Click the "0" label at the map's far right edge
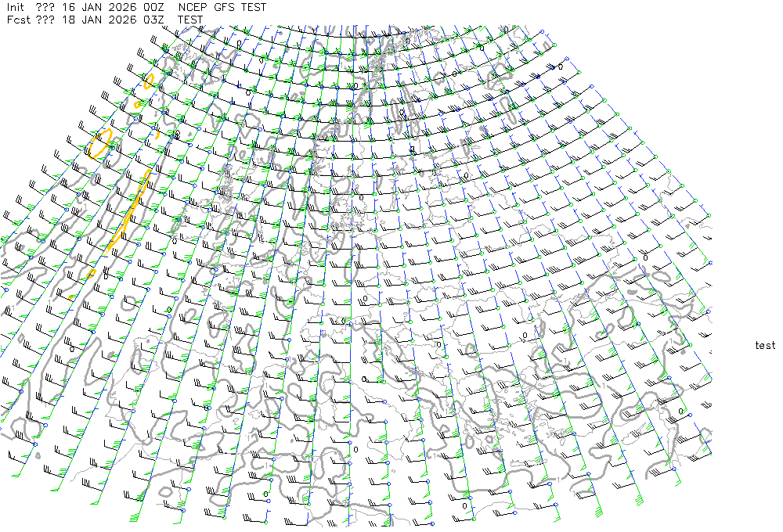 coord(680,411)
